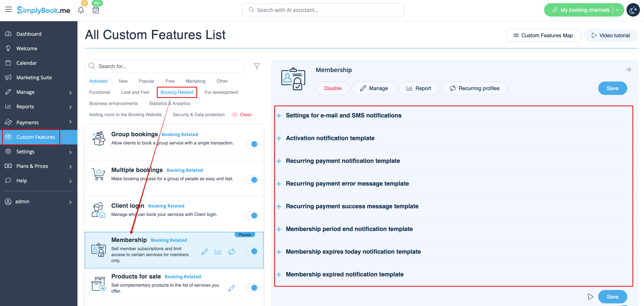Click the play icon beside bottom Save
Screen dimensions: 644x306
(591, 297)
